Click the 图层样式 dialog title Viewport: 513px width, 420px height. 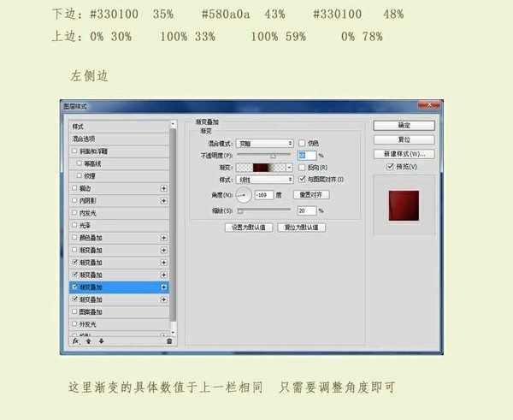point(75,106)
